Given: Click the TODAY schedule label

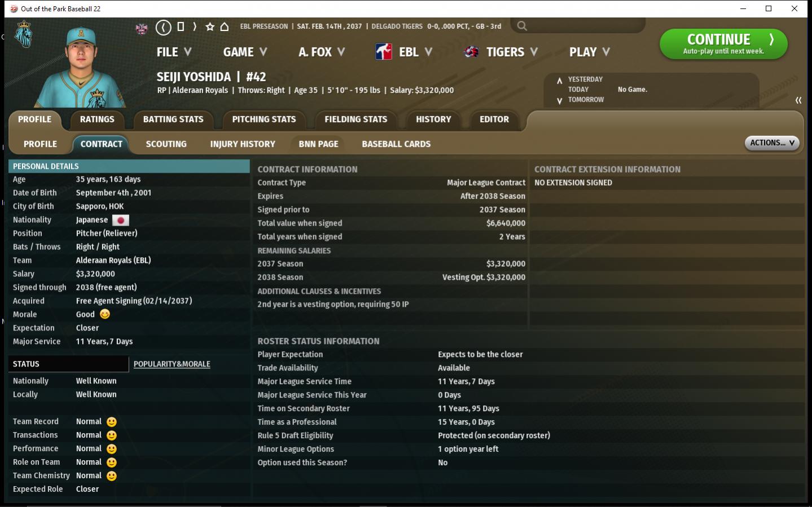Looking at the screenshot, I should coord(578,90).
